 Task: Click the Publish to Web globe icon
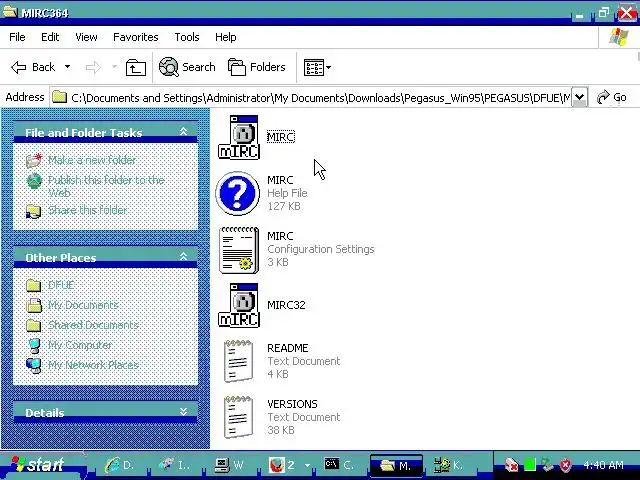click(34, 181)
